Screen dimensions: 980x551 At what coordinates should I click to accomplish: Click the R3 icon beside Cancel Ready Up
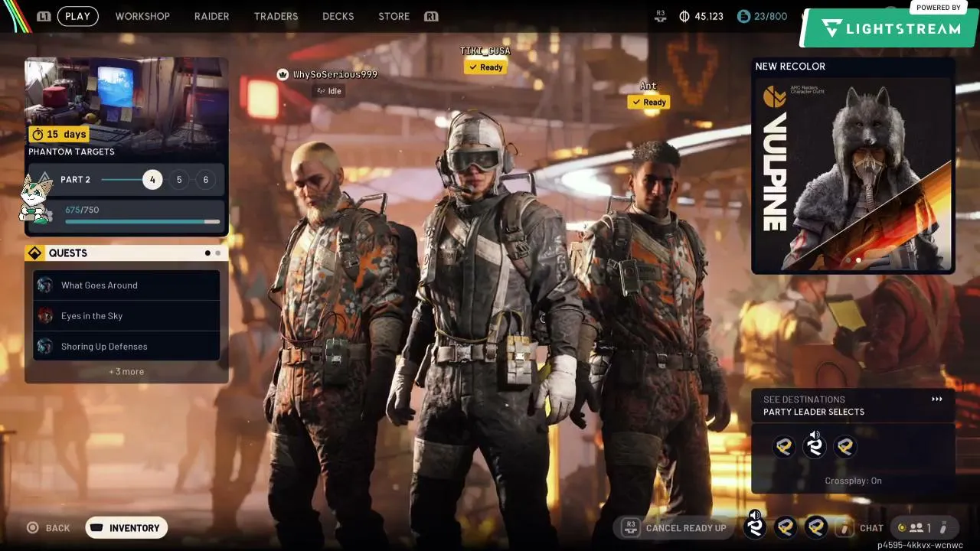click(x=631, y=528)
